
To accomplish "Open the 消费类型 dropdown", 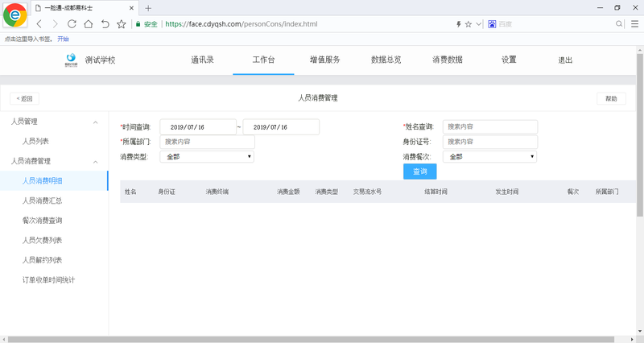I will (x=207, y=157).
